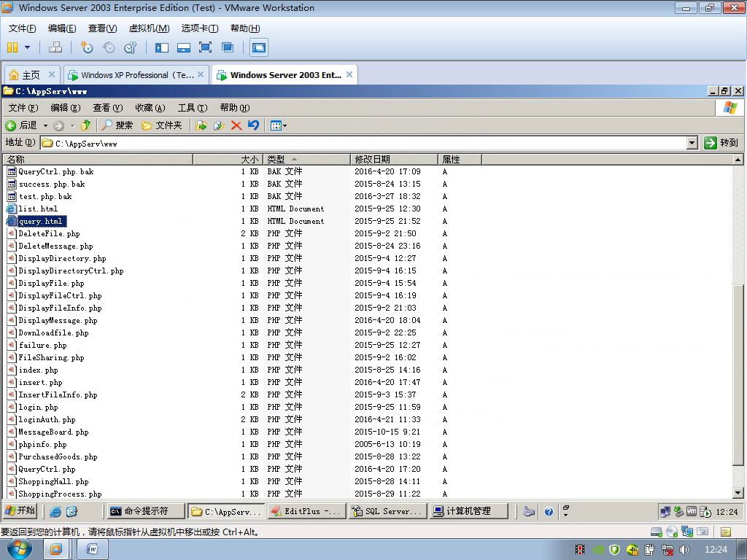
Task: Select the file QueryCtrl.php.bak
Action: coord(55,171)
